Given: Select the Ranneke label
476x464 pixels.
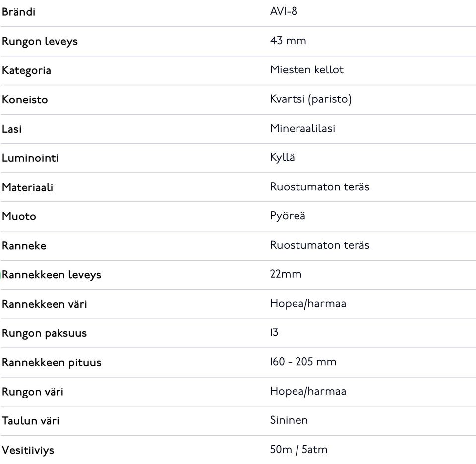Looking at the screenshot, I should tap(24, 246).
